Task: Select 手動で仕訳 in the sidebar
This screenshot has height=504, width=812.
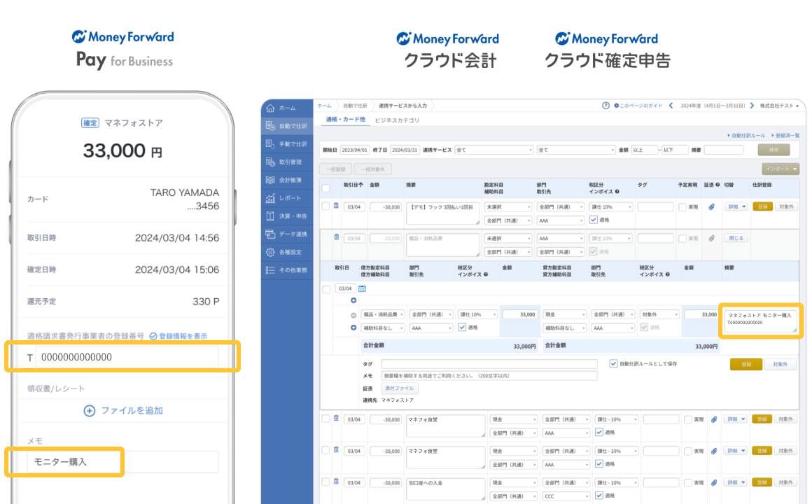Action: pos(287,143)
